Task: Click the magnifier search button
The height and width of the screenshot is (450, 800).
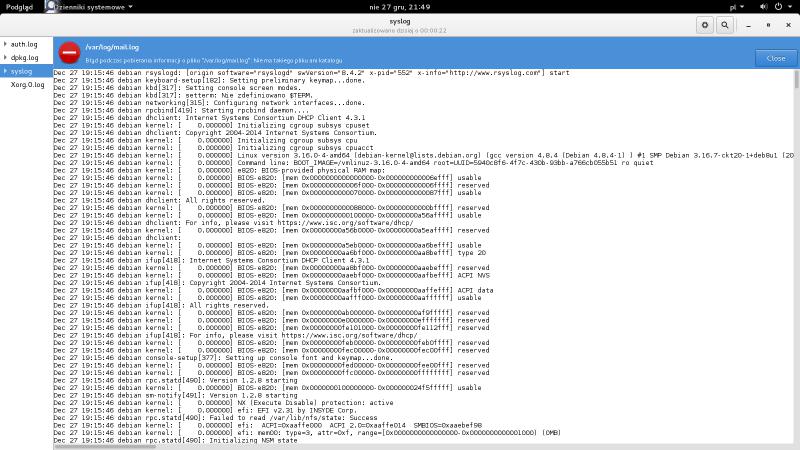Action: (726, 24)
